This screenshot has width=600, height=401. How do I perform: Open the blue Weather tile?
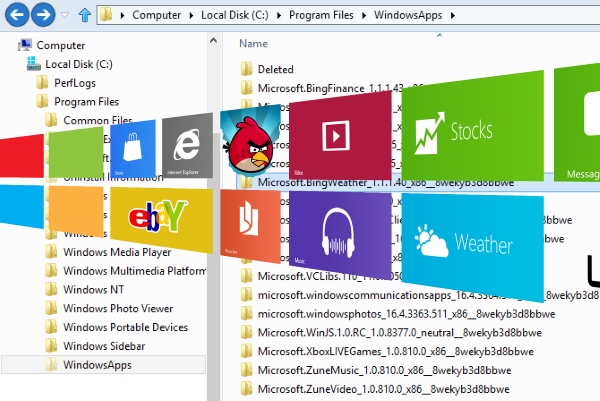coord(469,240)
